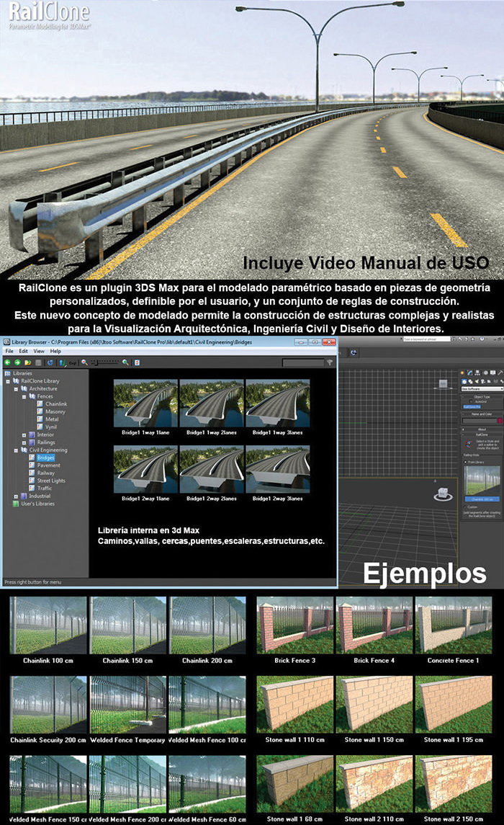Open the Hierarchy tab in 3ds Max command panel
504x825 pixels.
(x=477, y=373)
